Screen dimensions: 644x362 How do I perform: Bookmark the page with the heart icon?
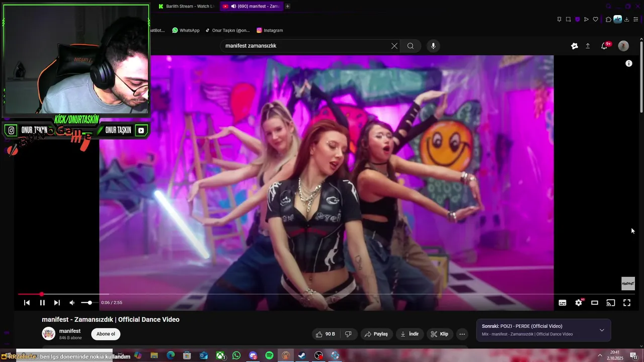595,19
